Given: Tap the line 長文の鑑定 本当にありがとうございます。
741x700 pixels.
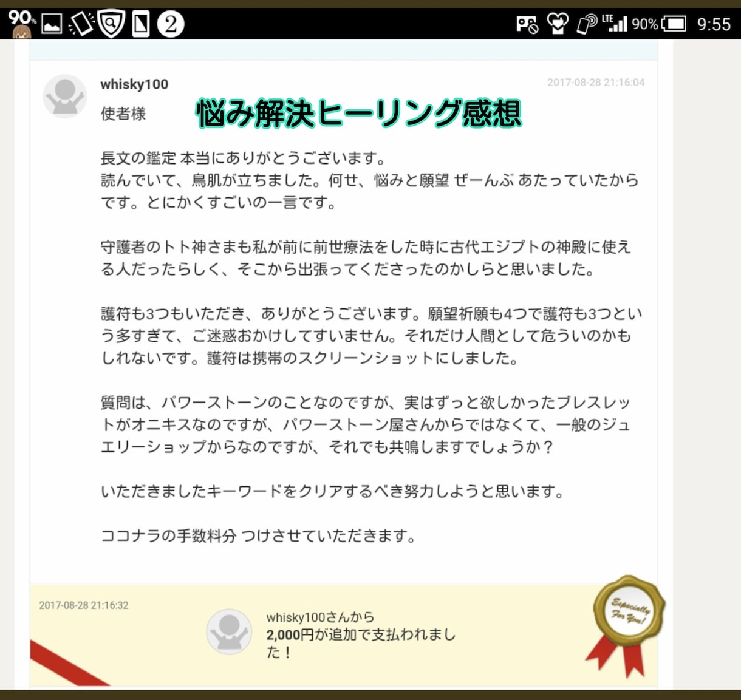Looking at the screenshot, I should (x=244, y=158).
